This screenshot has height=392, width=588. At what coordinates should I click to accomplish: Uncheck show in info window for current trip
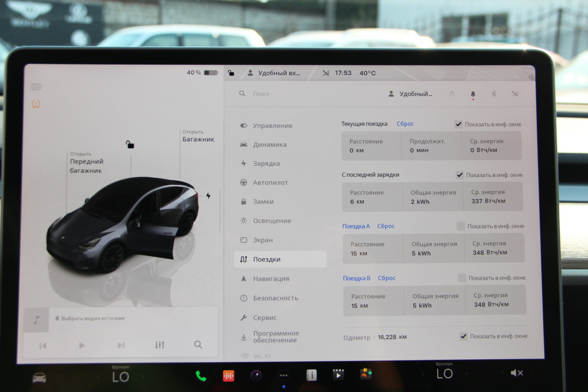[459, 124]
